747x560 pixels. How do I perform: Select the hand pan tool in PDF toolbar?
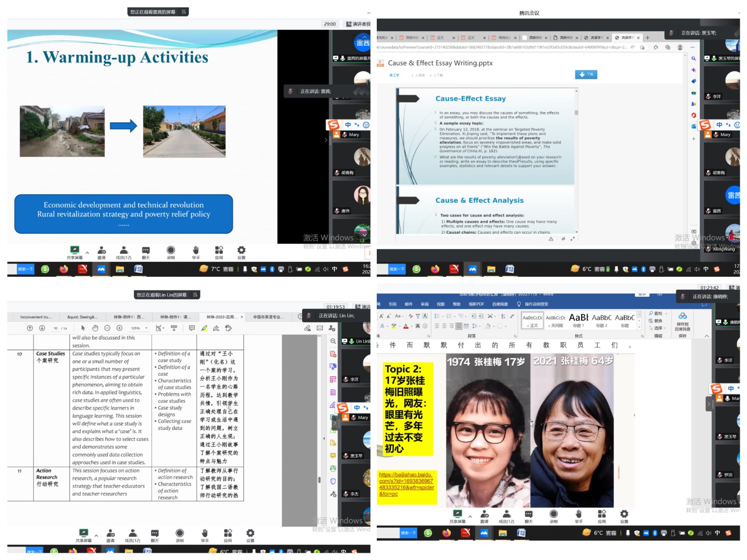click(95, 329)
